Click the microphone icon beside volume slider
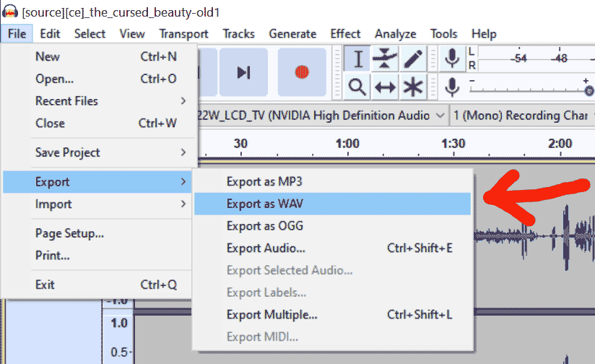 (x=452, y=87)
